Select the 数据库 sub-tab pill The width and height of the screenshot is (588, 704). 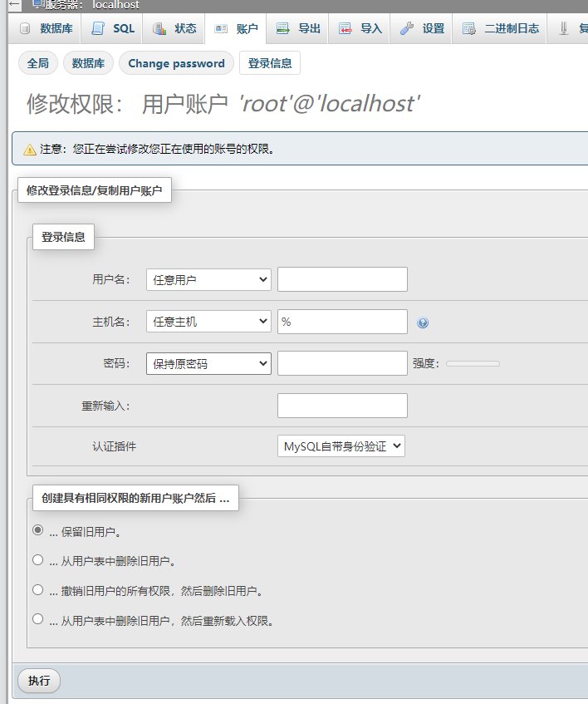tap(88, 63)
